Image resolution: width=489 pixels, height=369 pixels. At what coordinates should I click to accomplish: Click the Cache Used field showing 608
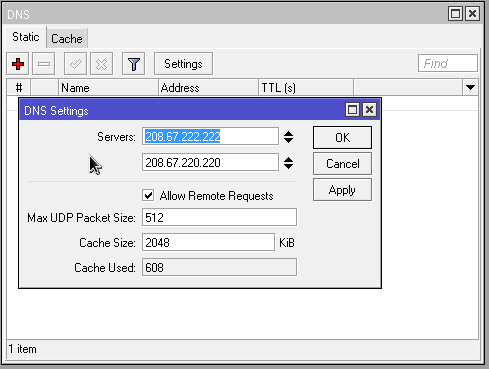[x=219, y=267]
